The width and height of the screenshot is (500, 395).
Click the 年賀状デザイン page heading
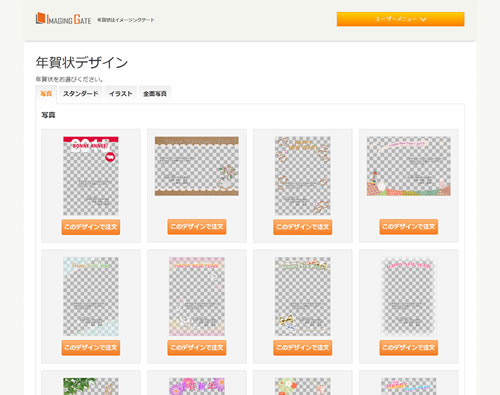[82, 63]
